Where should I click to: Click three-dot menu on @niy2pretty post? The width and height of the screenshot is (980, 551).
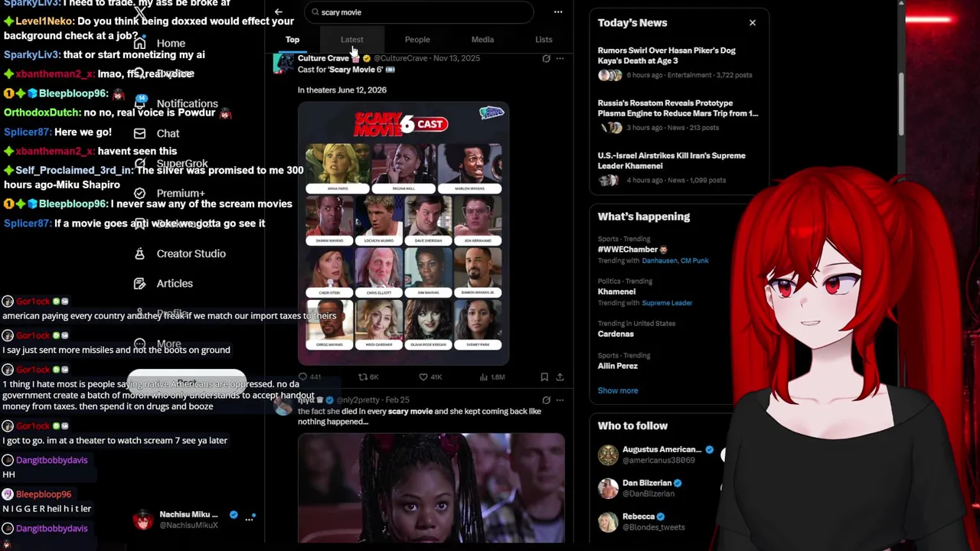[560, 399]
